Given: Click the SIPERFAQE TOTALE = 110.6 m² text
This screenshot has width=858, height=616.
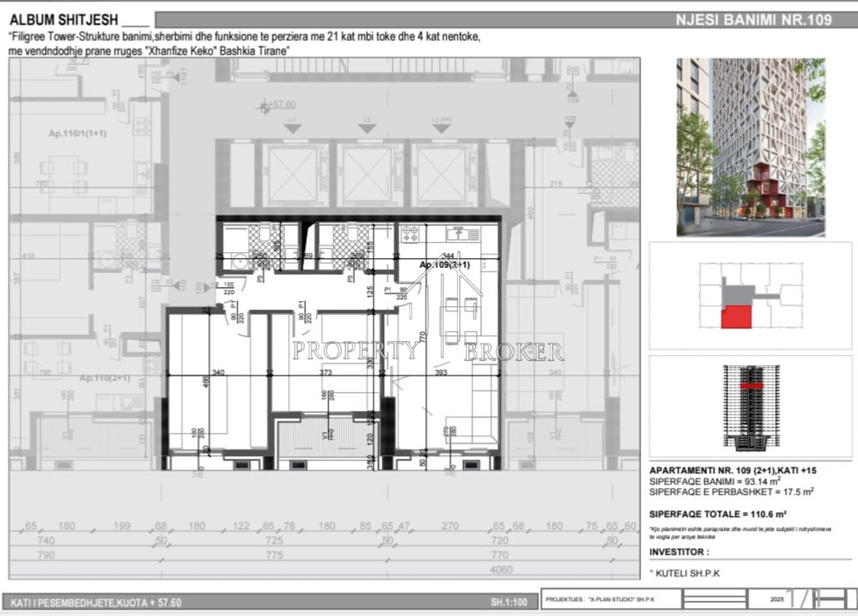Looking at the screenshot, I should (x=718, y=515).
